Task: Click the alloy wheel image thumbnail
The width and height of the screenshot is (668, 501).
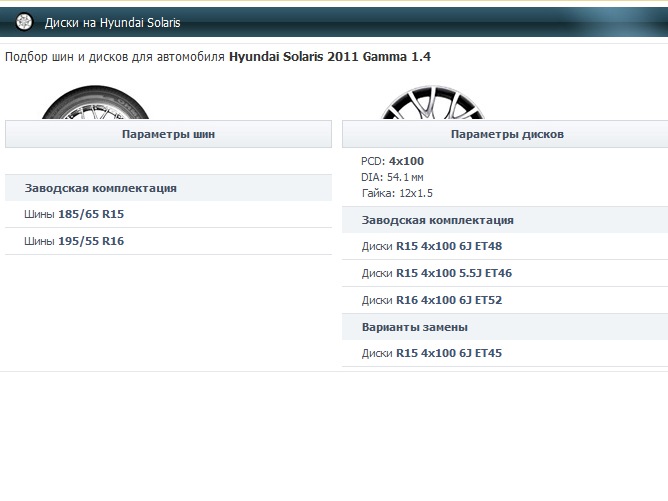Action: pyautogui.click(x=432, y=102)
